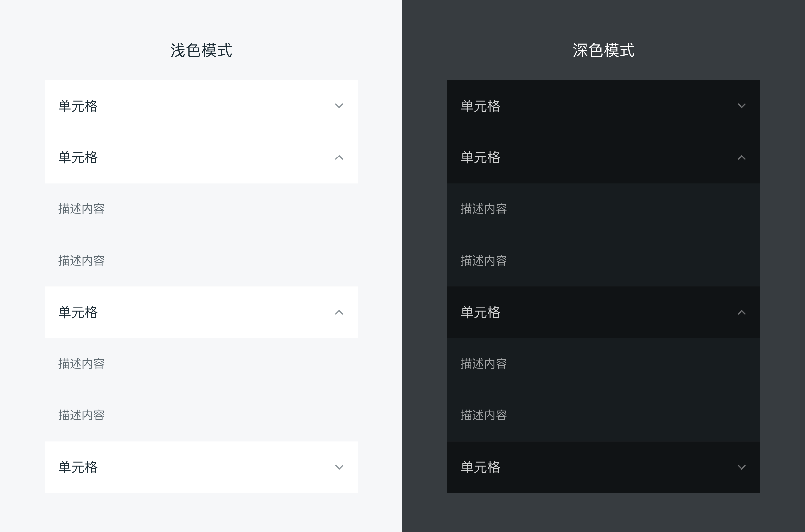Click bottom 单元格 label in dark panel
This screenshot has height=532, width=805.
480,467
